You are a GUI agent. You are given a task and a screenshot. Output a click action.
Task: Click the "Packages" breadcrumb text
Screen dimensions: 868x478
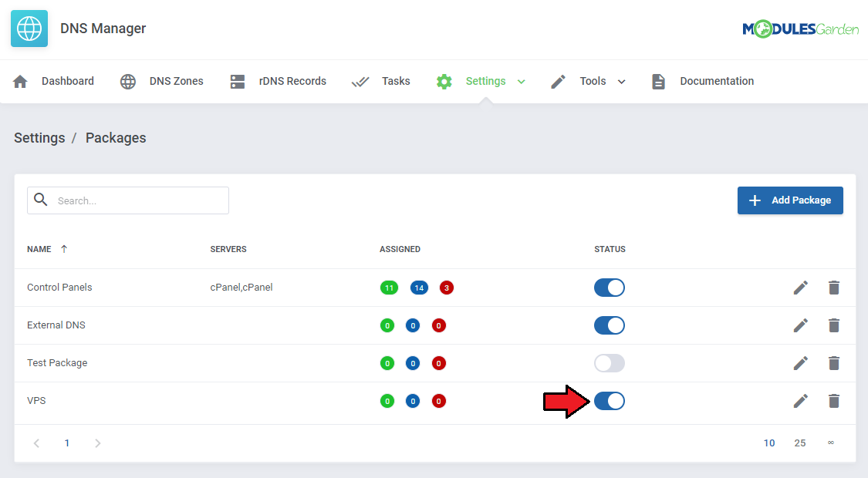point(116,138)
